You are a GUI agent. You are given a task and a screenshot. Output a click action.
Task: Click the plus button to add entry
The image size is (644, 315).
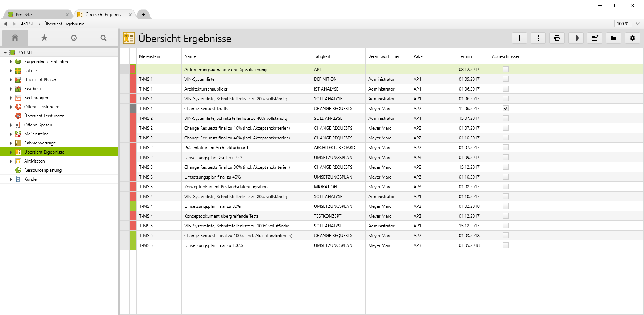click(x=519, y=38)
